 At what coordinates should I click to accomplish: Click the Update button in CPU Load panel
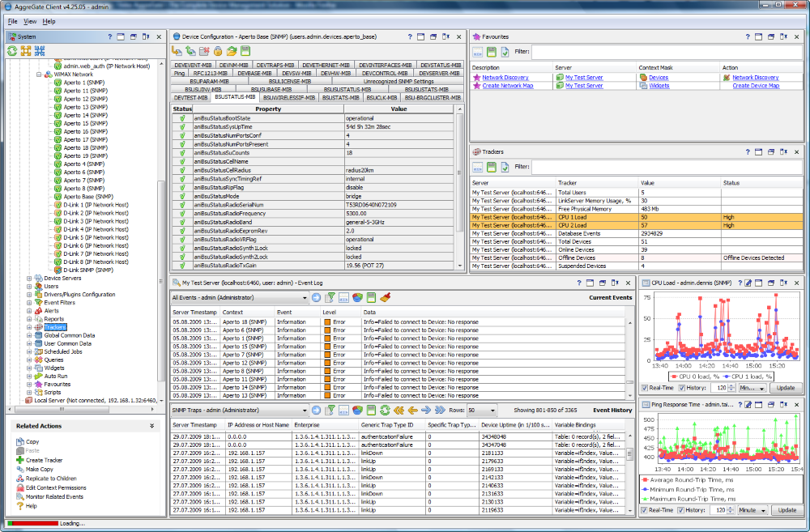point(785,387)
